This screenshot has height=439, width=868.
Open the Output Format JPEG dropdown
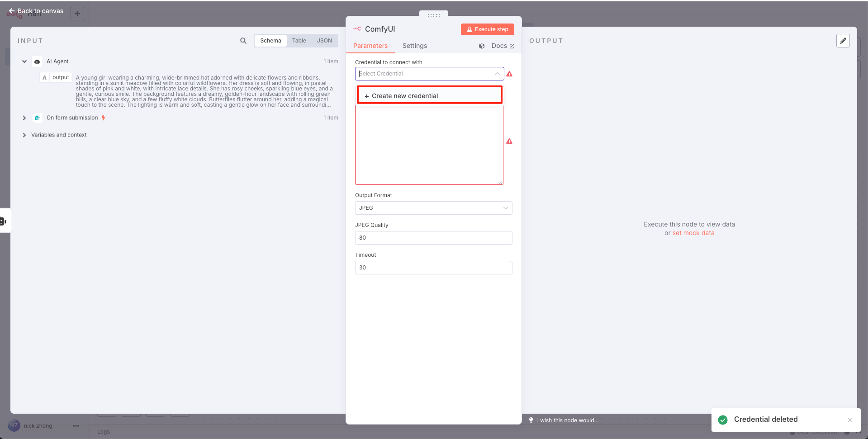(x=433, y=208)
